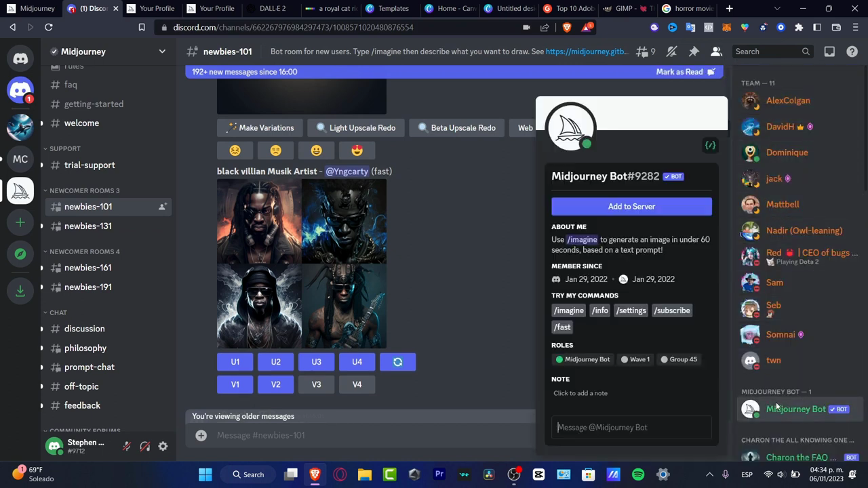Click Download Apps arrow icon
Screen dimensions: 868x488
point(20,290)
